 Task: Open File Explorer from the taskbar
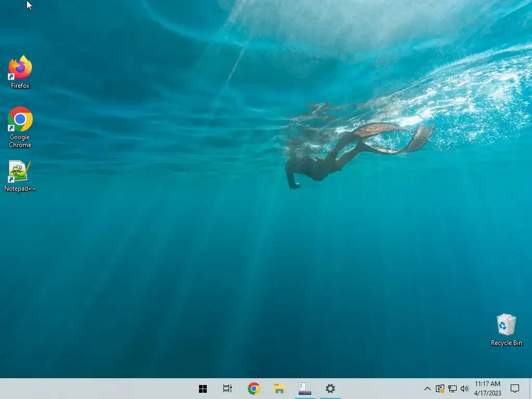[279, 389]
